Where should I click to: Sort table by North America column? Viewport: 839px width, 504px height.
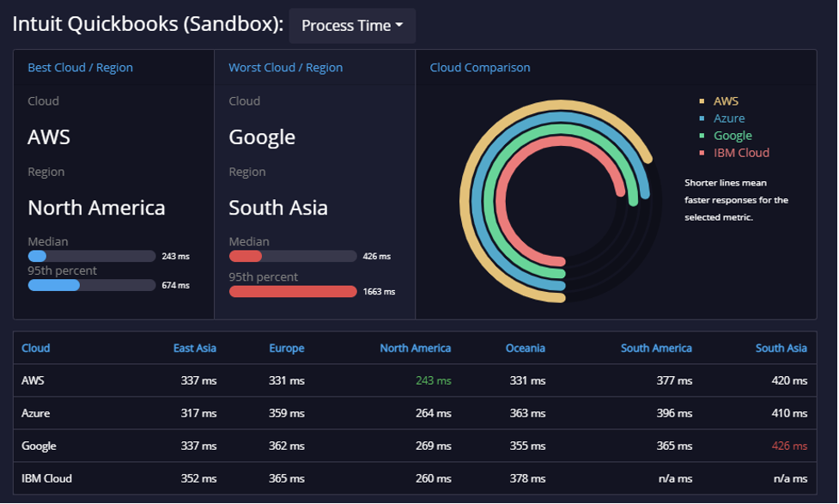[x=416, y=349]
